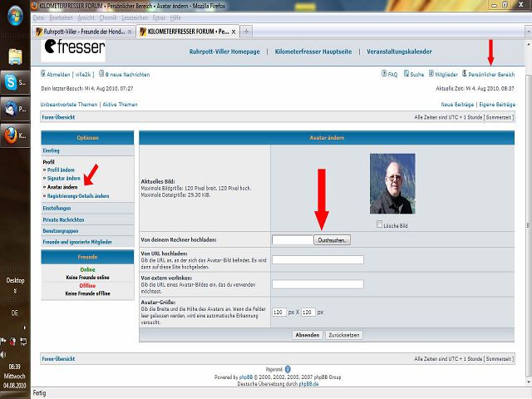Expand the Einstellungen section in the options sidebar
Image resolution: width=532 pixels, height=399 pixels.
(57, 208)
